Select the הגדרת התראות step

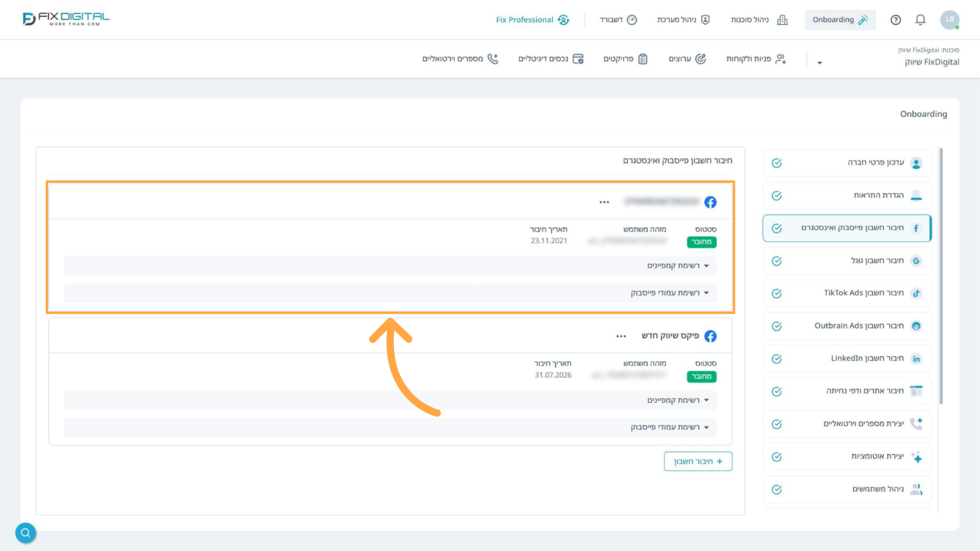847,196
